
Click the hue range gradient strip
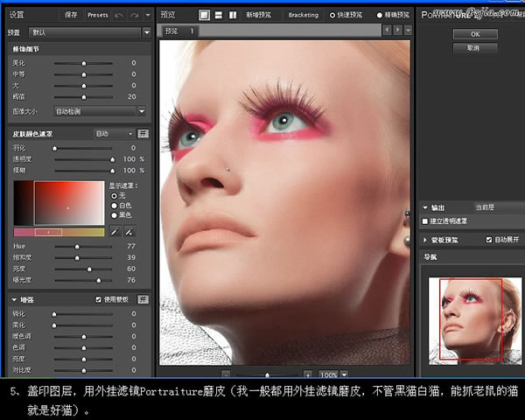[x=59, y=232]
